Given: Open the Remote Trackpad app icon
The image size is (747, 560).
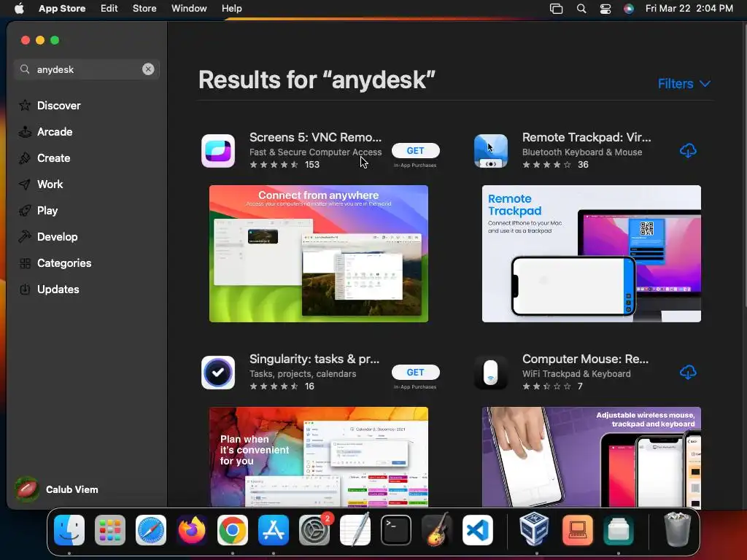Looking at the screenshot, I should pos(491,151).
